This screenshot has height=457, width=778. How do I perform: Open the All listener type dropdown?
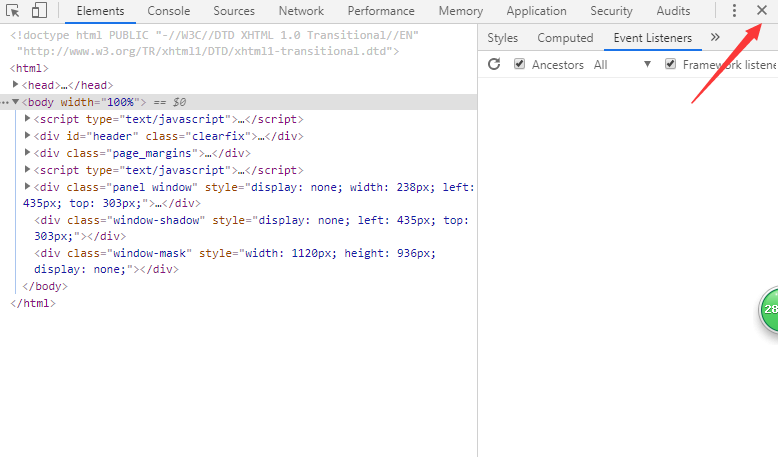point(622,65)
